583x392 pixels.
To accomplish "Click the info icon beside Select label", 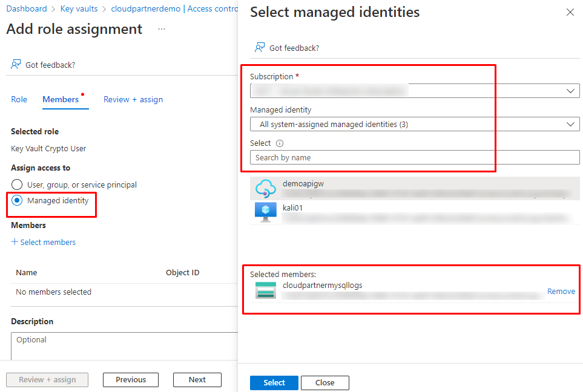I will [280, 143].
